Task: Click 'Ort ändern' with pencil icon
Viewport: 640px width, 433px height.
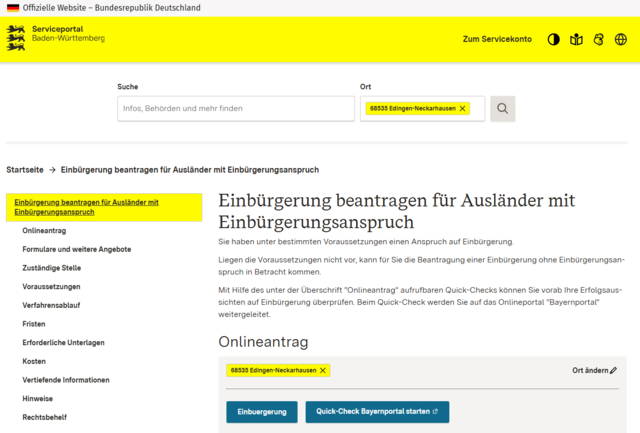Action: tap(594, 370)
